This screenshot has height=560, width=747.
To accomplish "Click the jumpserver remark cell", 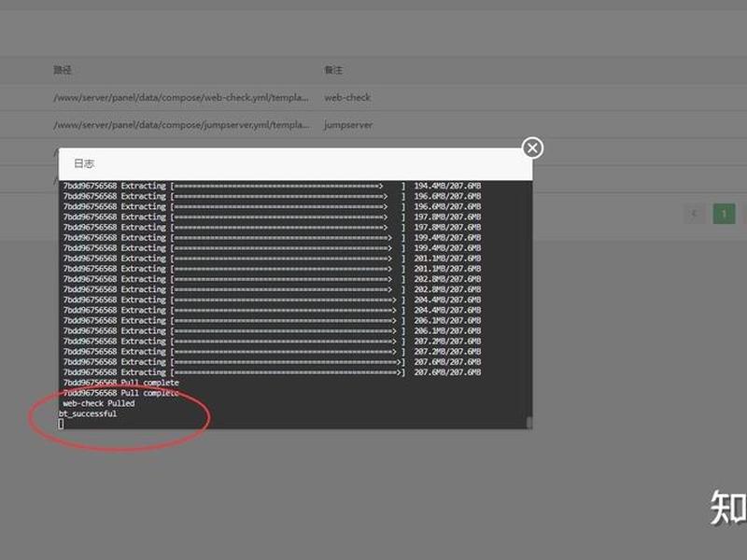I will [x=348, y=125].
